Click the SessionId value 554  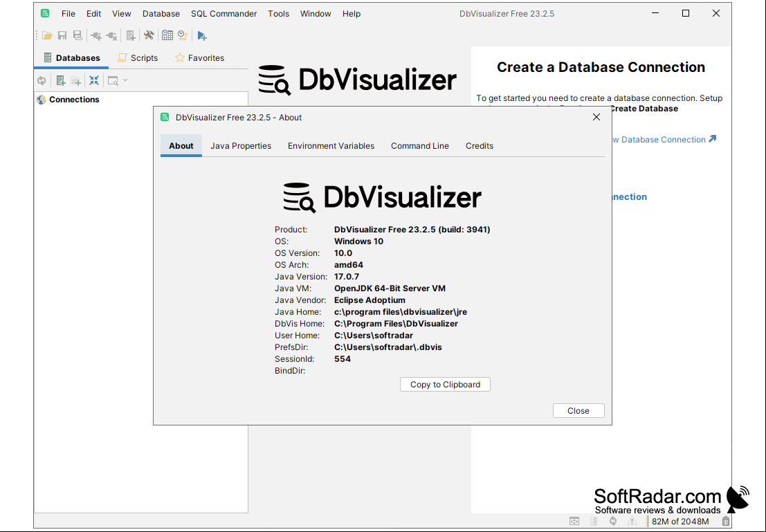[x=343, y=359]
